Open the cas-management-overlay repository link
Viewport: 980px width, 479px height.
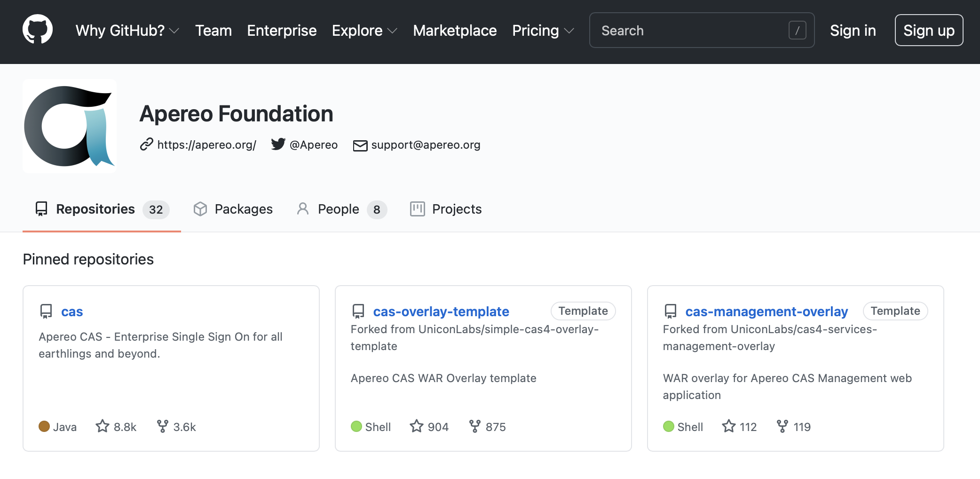(x=767, y=311)
